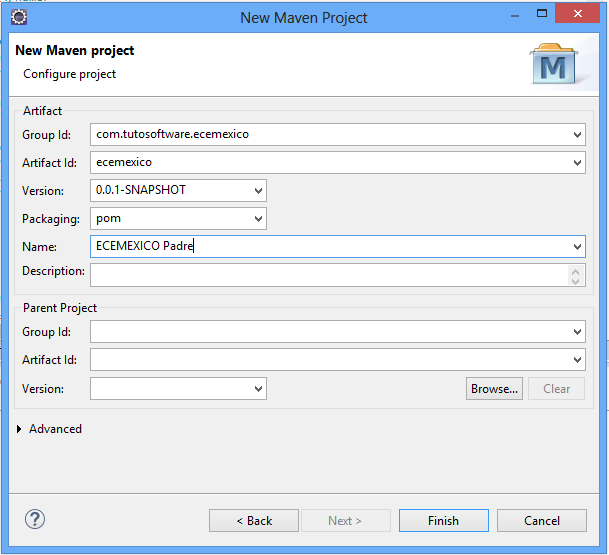The width and height of the screenshot is (609, 555).
Task: Minimize the New Maven Project dialog
Action: (515, 16)
